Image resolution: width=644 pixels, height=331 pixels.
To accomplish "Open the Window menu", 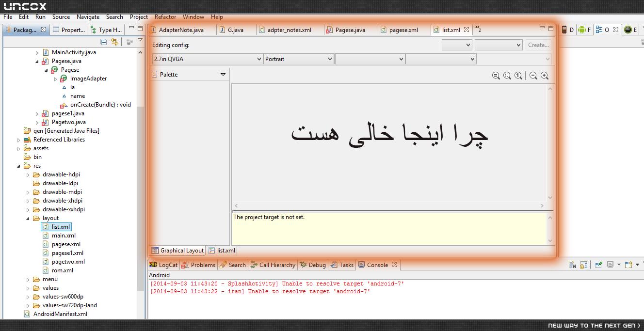I will [193, 16].
